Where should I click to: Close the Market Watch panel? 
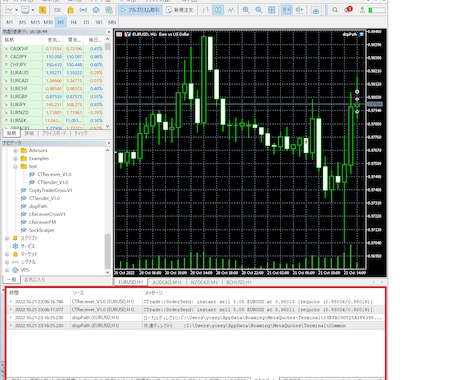click(x=109, y=32)
